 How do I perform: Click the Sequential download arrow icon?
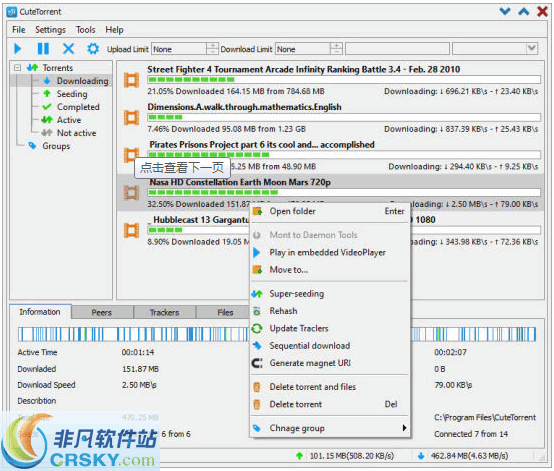[x=257, y=346]
